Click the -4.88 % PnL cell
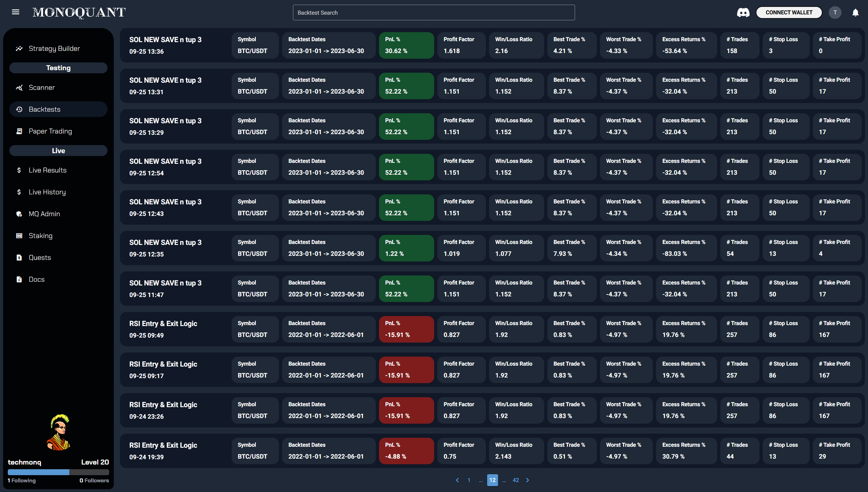This screenshot has height=492, width=868. [x=406, y=451]
